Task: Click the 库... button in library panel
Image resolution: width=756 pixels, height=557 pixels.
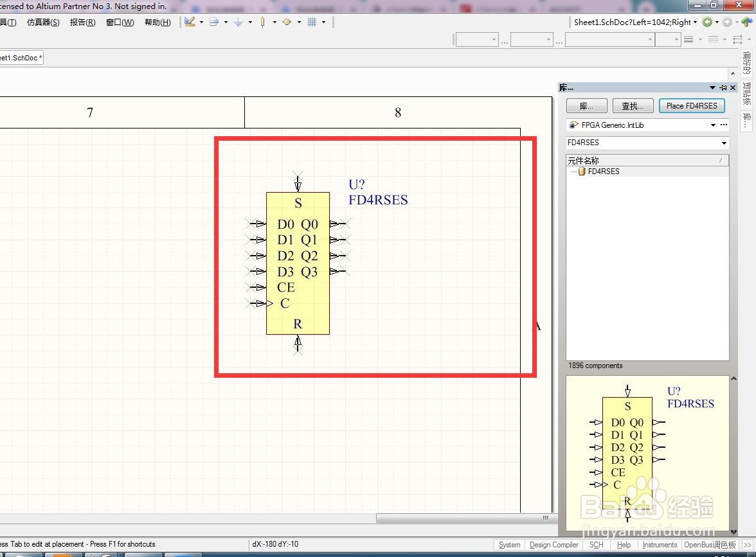Action: tap(586, 106)
